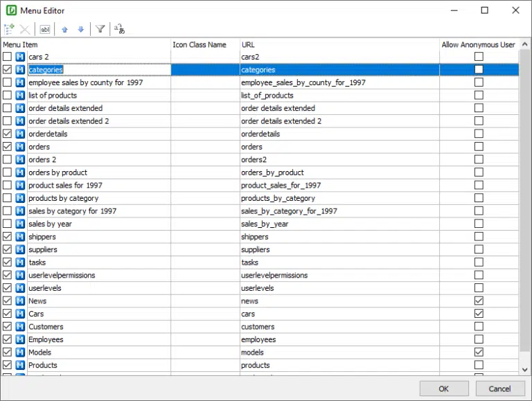This screenshot has width=532, height=401.
Task: Check the employee sales by county for 1997 checkbox
Action: 7,82
